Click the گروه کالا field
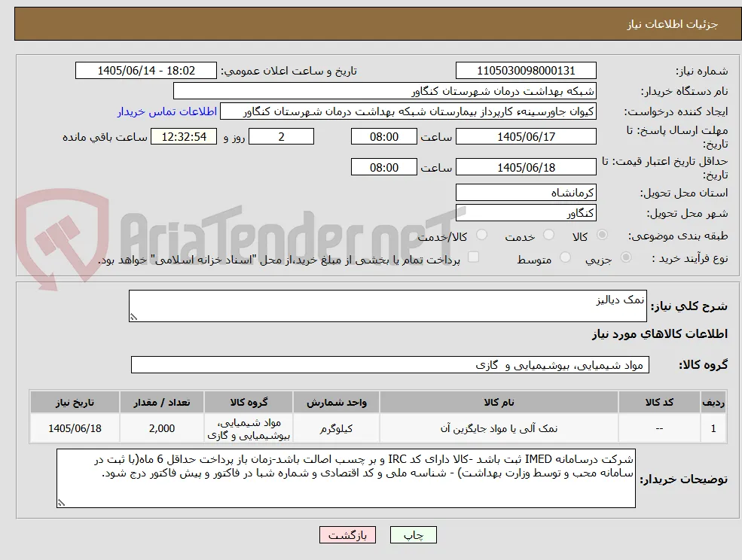This screenshot has height=560, width=742. click(x=390, y=364)
